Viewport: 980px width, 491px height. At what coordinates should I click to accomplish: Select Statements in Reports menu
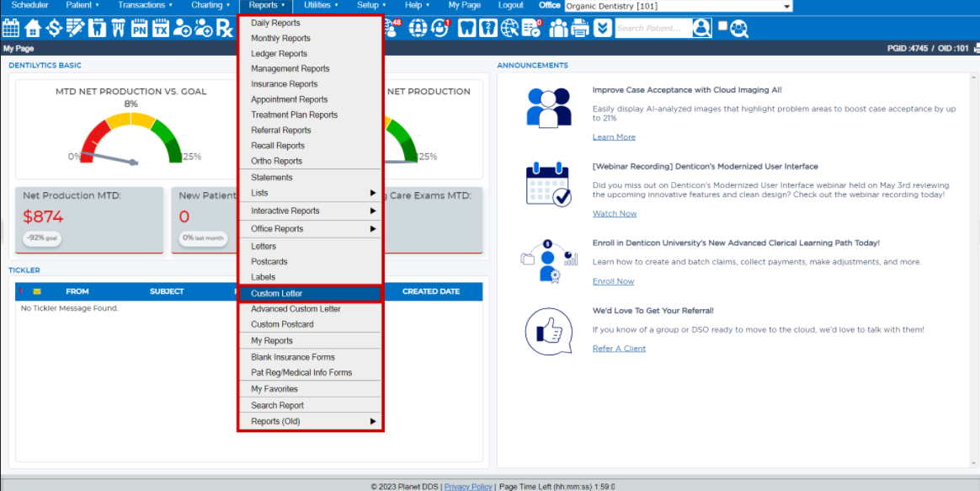pos(310,178)
